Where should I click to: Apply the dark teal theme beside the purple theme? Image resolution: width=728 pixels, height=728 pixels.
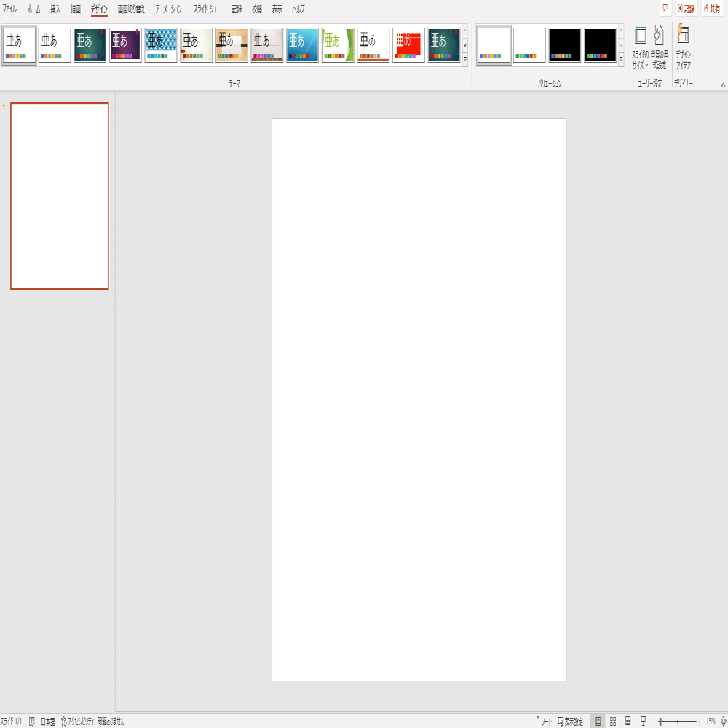click(90, 45)
